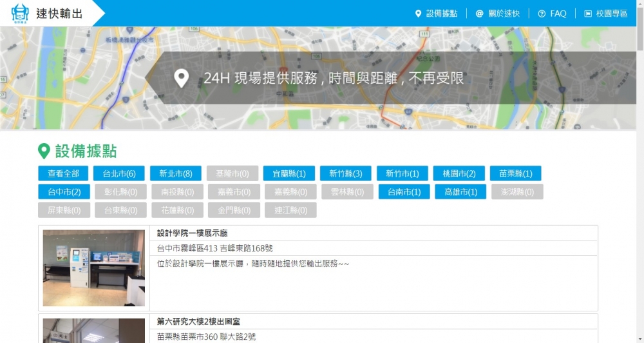Image resolution: width=644 pixels, height=343 pixels.
Task: Select the 查看全部 filter button
Action: point(63,173)
